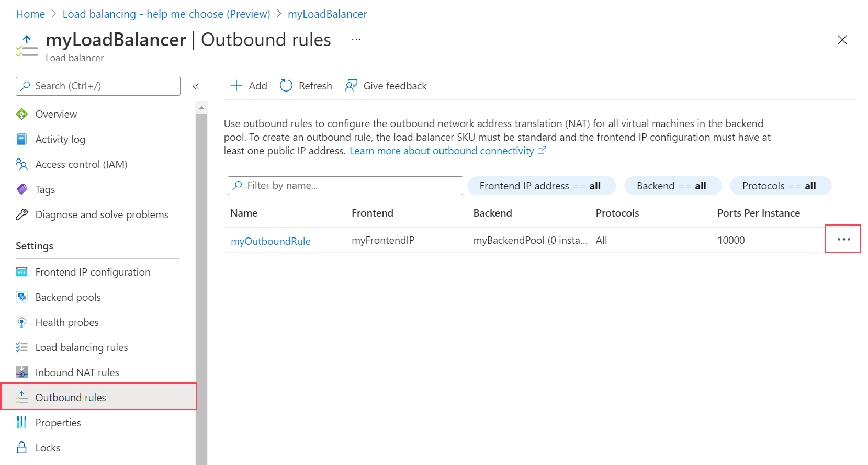Open the Protocols filter pill
The image size is (868, 465).
[781, 186]
